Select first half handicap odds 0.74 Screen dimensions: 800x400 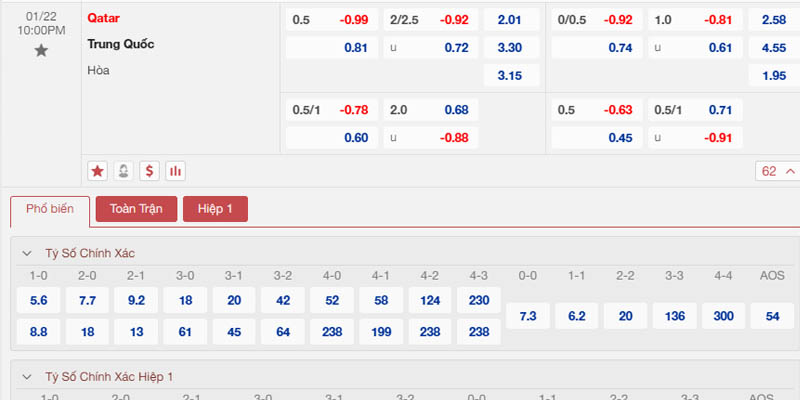597,48
